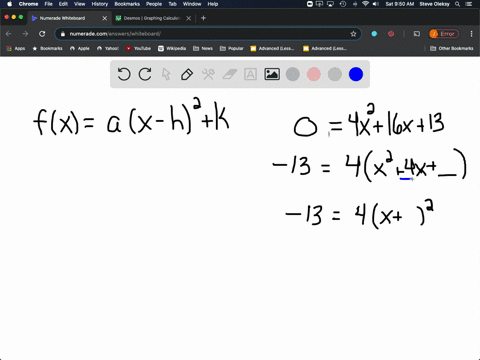Undo the last whiteboard stroke
480x360 pixels.
pos(124,74)
